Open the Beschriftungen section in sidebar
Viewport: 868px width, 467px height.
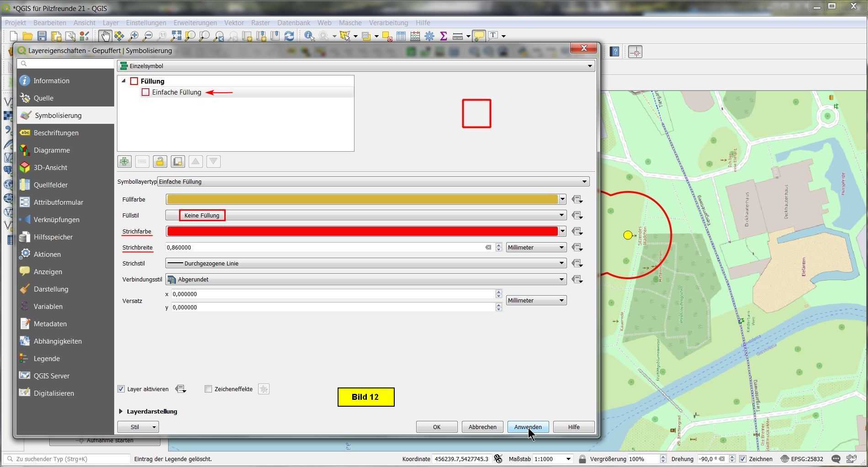click(x=56, y=133)
